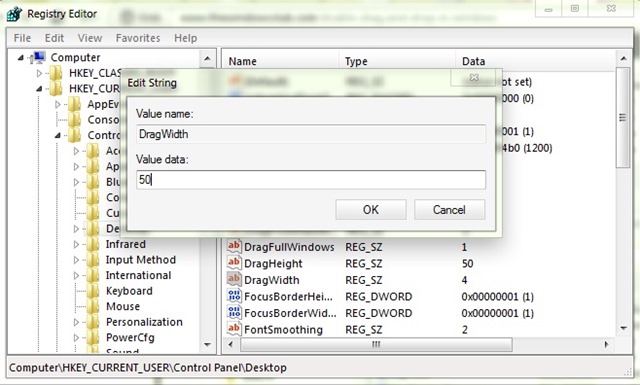Open the View menu

click(x=90, y=38)
